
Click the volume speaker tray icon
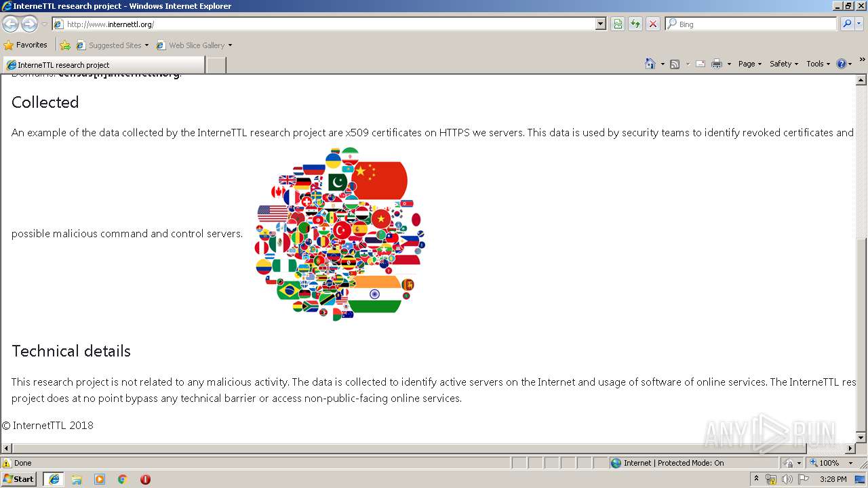coord(787,479)
